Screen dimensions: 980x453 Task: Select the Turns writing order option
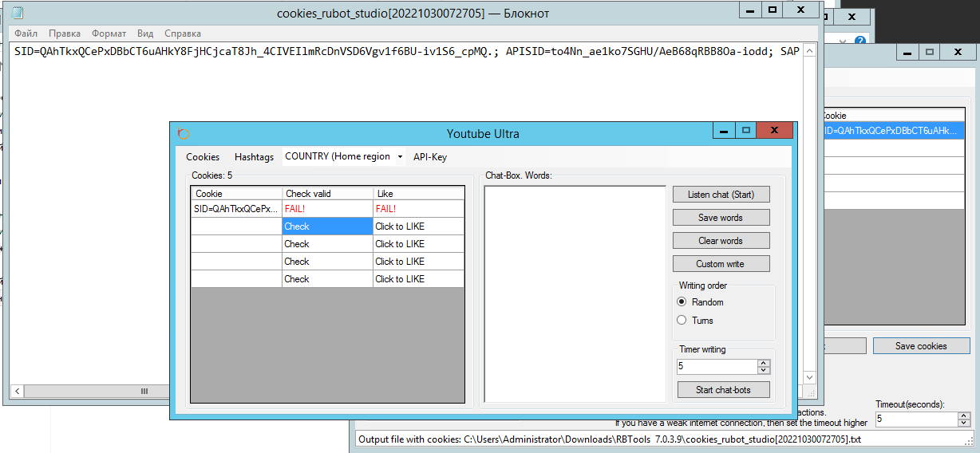(682, 321)
